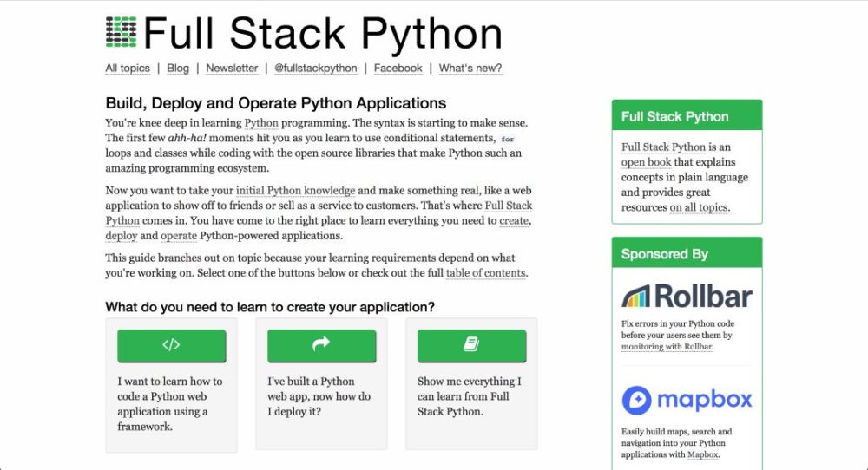Click the Full Stack Python logo icon
The width and height of the screenshot is (868, 470).
click(x=122, y=33)
